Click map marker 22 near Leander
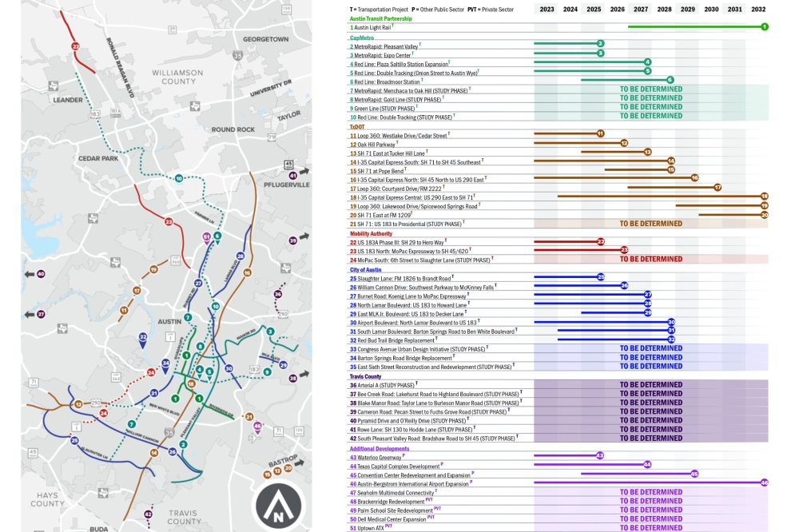This screenshot has width=799, height=532. point(75,46)
